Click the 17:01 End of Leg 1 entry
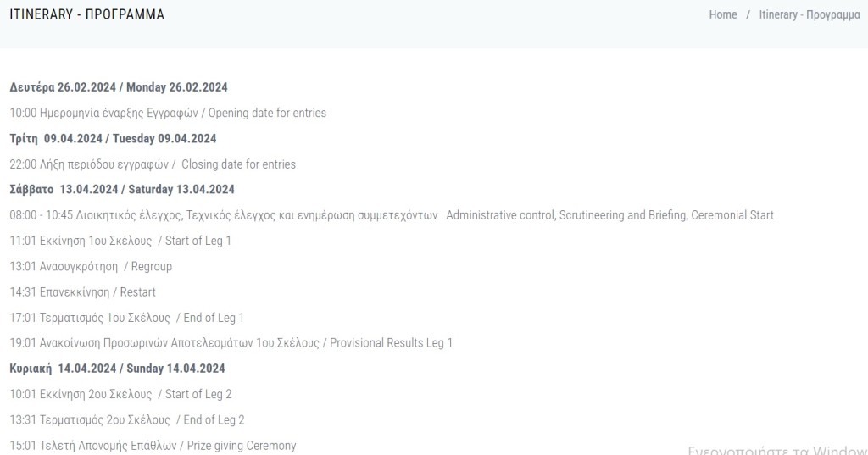This screenshot has width=868, height=455. coord(127,318)
